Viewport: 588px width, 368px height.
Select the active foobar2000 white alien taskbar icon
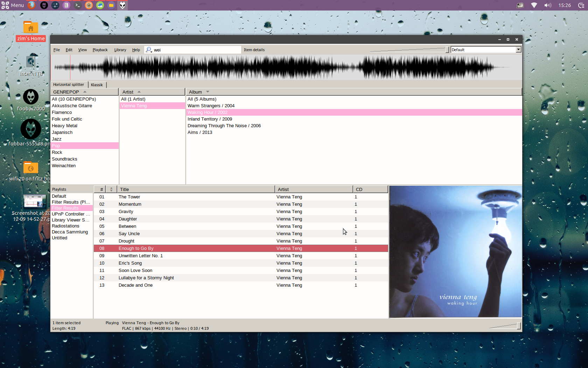pos(122,5)
